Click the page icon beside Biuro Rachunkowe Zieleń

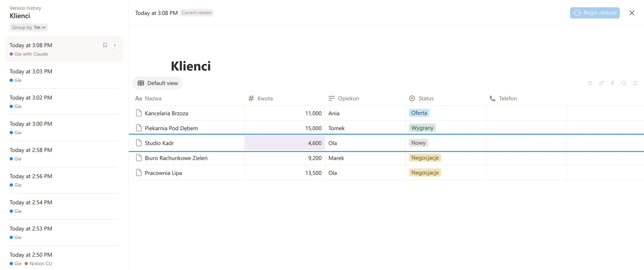(139, 157)
